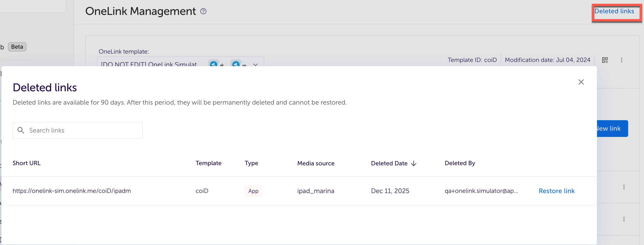Select the onelink-sim.onelink.me/coiD/ipadm short URL
The height and width of the screenshot is (245, 644).
click(x=72, y=191)
